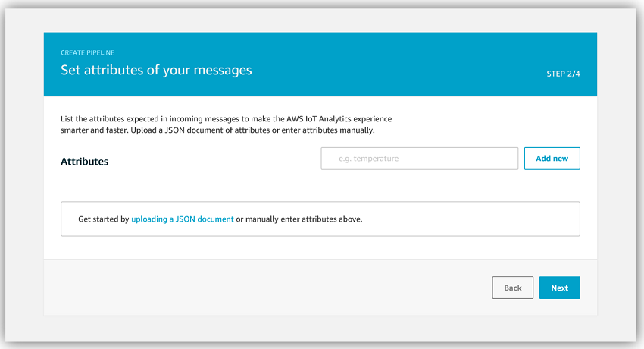This screenshot has width=644, height=349.
Task: Click the Attributes section heading
Action: pos(85,161)
